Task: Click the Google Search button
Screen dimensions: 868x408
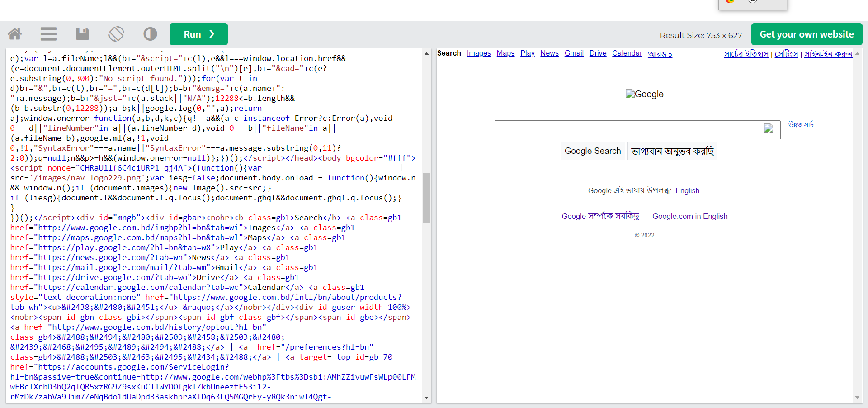Action: coord(593,151)
